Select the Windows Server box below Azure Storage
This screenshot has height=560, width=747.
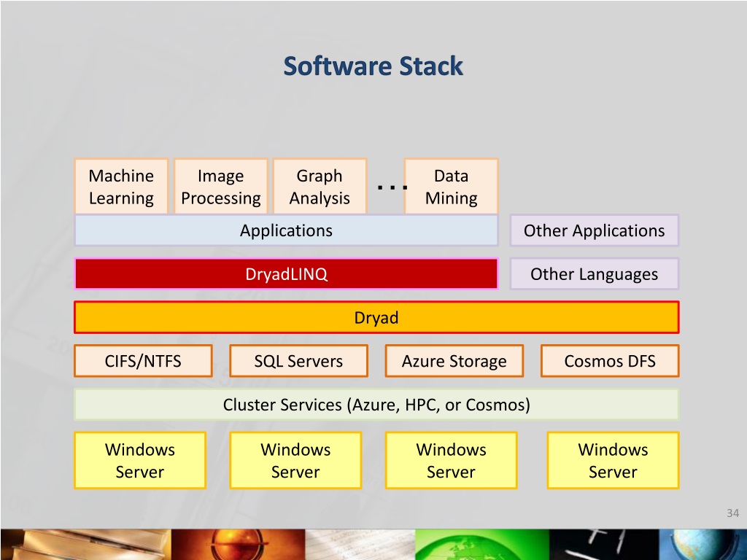click(451, 461)
